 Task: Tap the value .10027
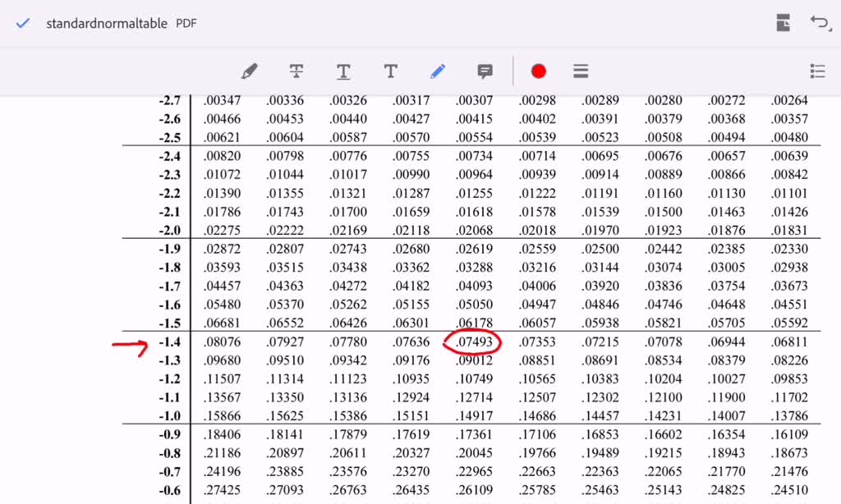[x=726, y=379]
